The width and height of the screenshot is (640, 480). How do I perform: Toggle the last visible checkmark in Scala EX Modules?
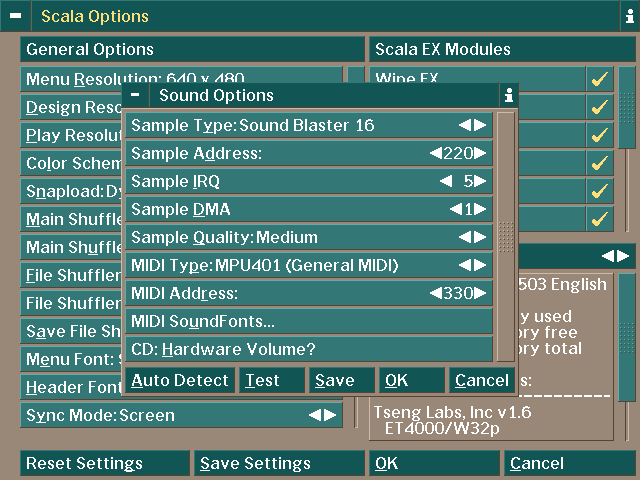pyautogui.click(x=600, y=218)
